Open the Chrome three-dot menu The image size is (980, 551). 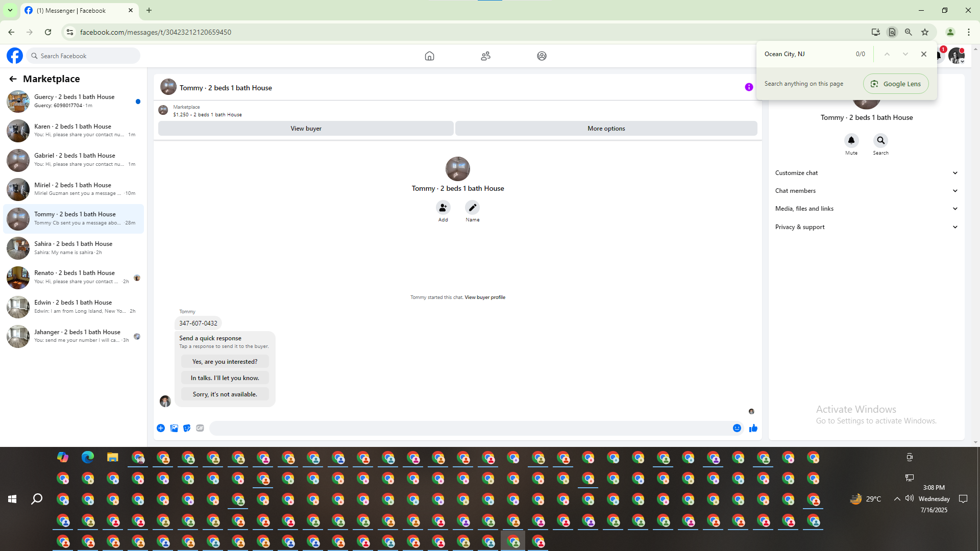(969, 32)
